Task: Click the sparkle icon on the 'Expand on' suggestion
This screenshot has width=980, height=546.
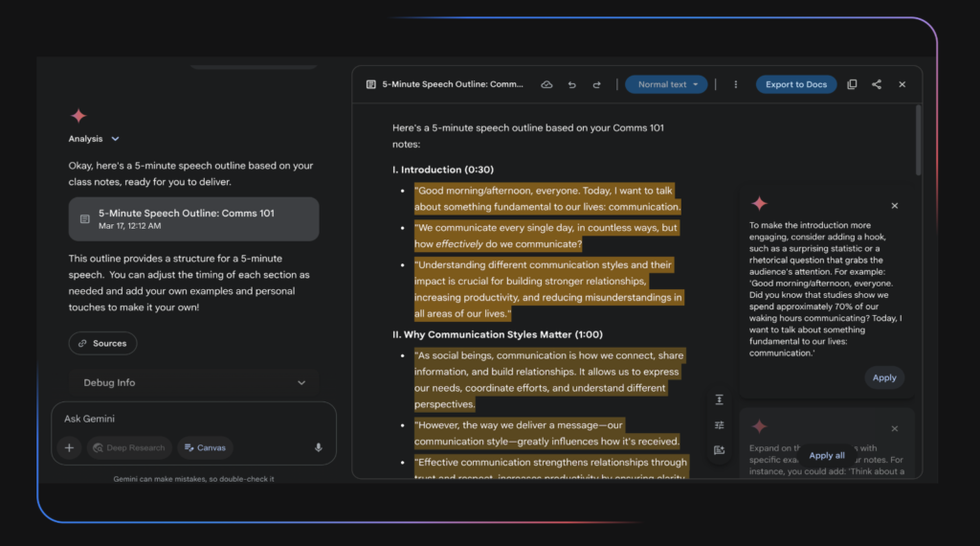Action: [759, 426]
